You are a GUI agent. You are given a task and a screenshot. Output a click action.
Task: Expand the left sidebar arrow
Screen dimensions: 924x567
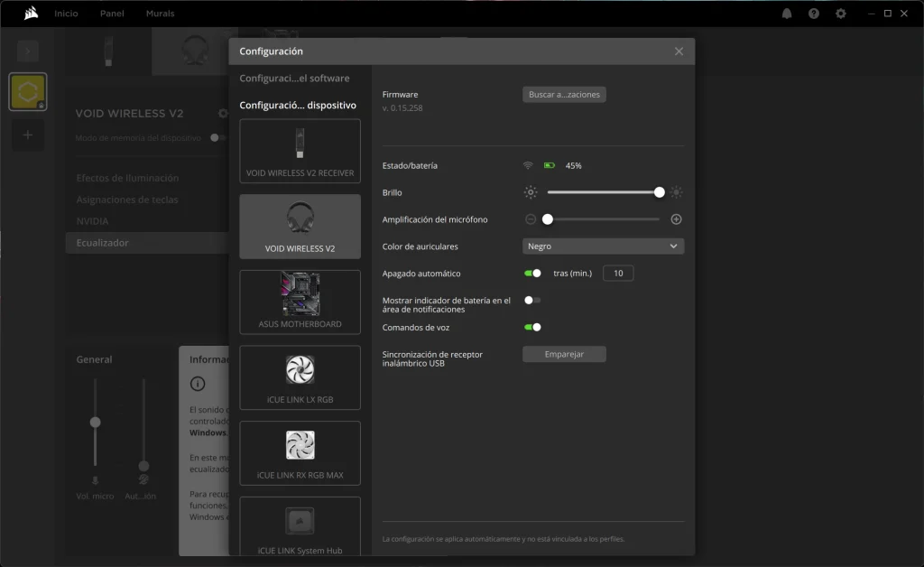tap(28, 51)
